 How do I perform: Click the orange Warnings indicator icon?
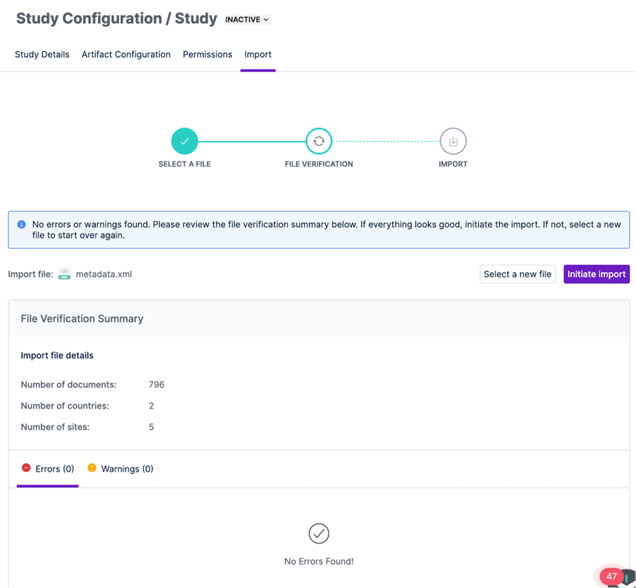point(92,468)
